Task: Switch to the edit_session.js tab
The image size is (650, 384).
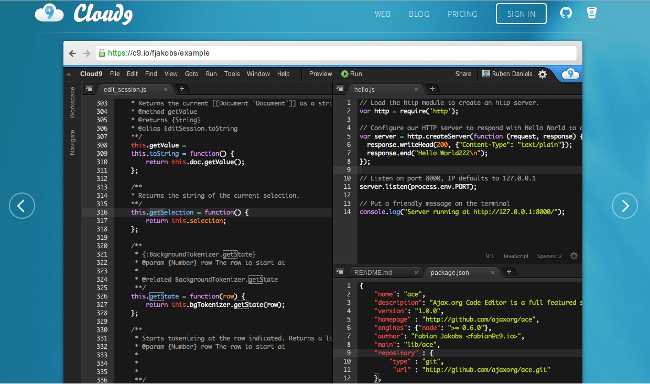Action: [125, 90]
